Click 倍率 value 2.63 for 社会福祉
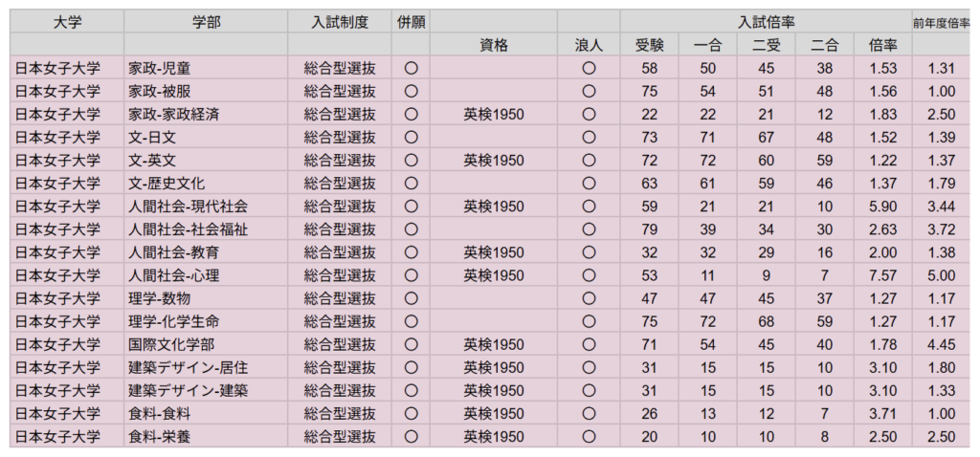 tap(883, 229)
